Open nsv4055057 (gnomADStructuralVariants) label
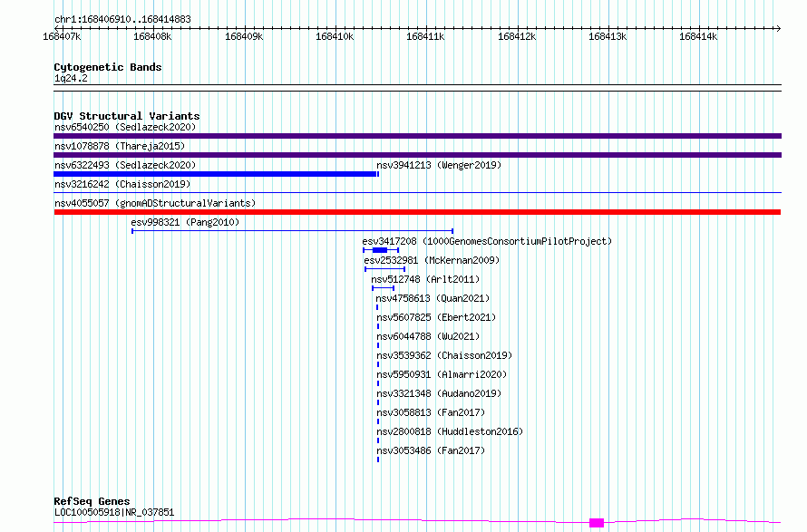The width and height of the screenshot is (807, 532). (x=155, y=203)
